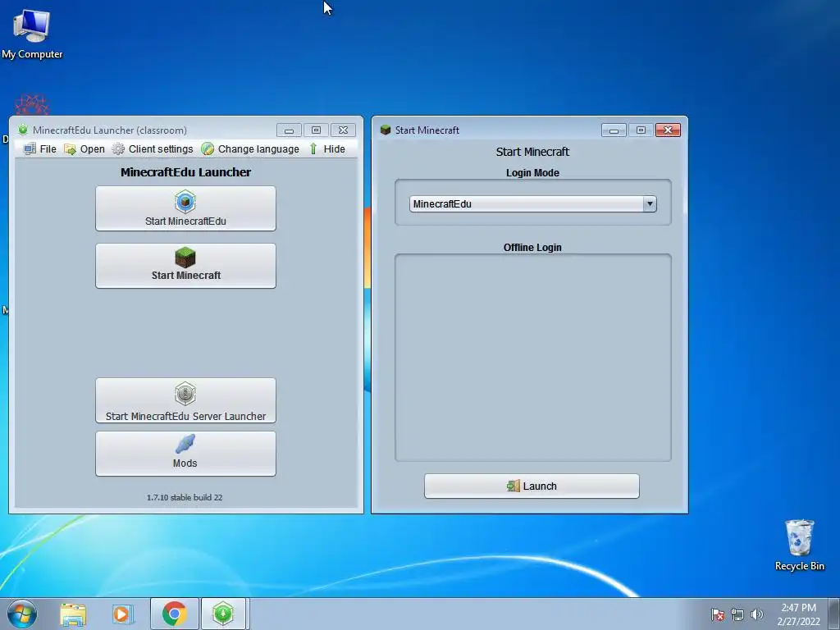Close the Start Minecraft window
The width and height of the screenshot is (840, 630).
[x=668, y=130]
